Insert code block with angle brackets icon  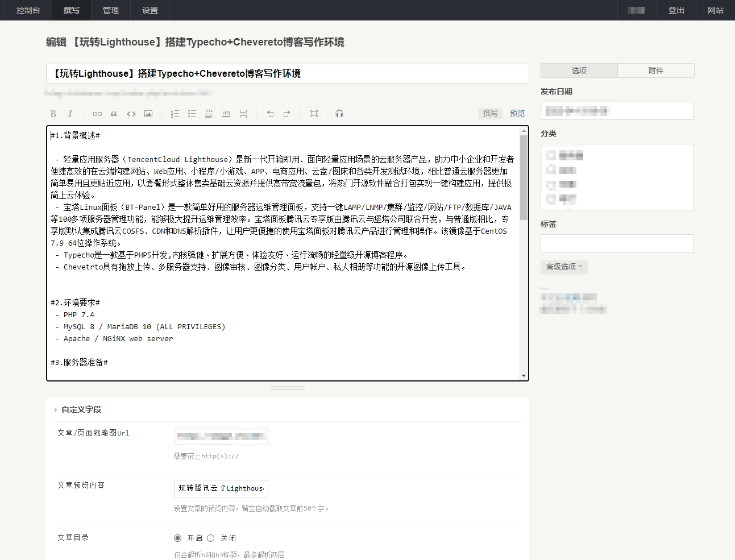tap(131, 114)
